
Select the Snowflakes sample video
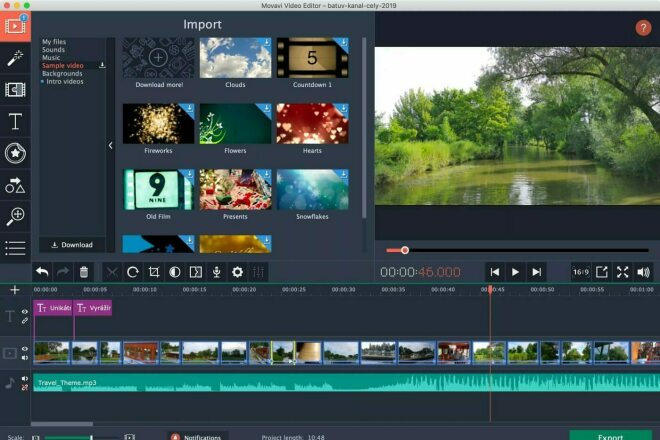[x=312, y=189]
